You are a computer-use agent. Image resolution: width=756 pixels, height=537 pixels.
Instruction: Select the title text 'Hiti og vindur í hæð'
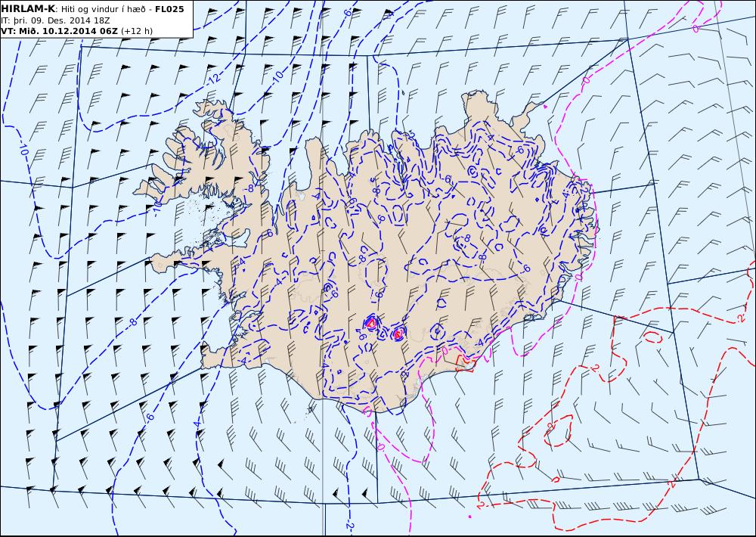click(104, 9)
